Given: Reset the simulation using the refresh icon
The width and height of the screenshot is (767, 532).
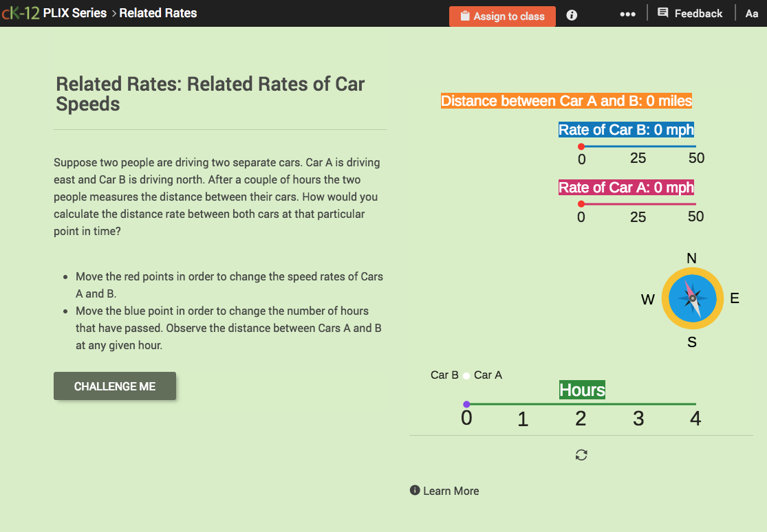Looking at the screenshot, I should [581, 455].
